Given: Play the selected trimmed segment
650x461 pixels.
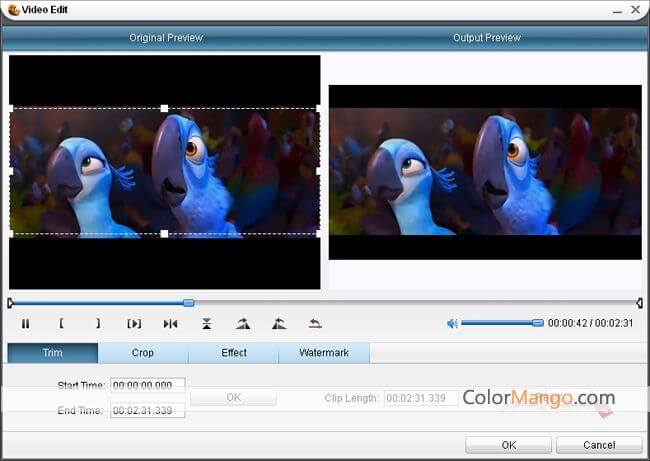Looking at the screenshot, I should tap(134, 324).
